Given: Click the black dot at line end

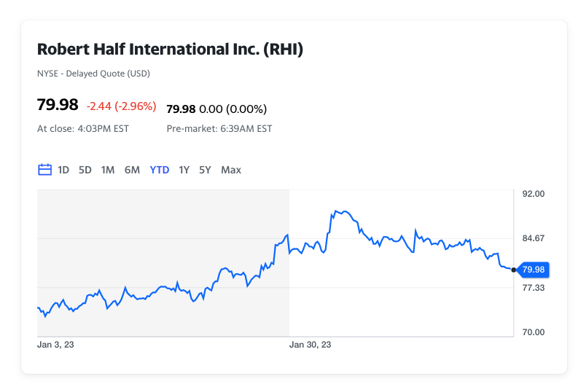Looking at the screenshot, I should click(513, 270).
